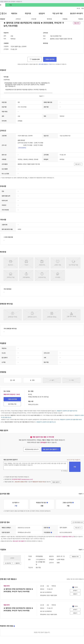Switch to the 모집요강 section tab
Image resolution: width=84 pixels, height=644 pixels.
point(3,19)
